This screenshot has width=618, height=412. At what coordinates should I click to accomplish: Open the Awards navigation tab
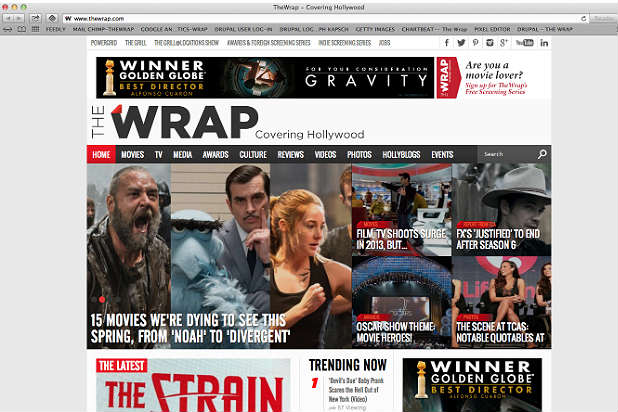coord(215,155)
